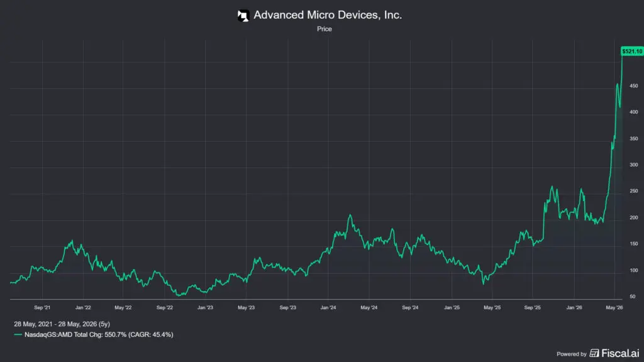The width and height of the screenshot is (644, 362).
Task: Click the 'Jan '26' x-axis label
Action: click(574, 307)
